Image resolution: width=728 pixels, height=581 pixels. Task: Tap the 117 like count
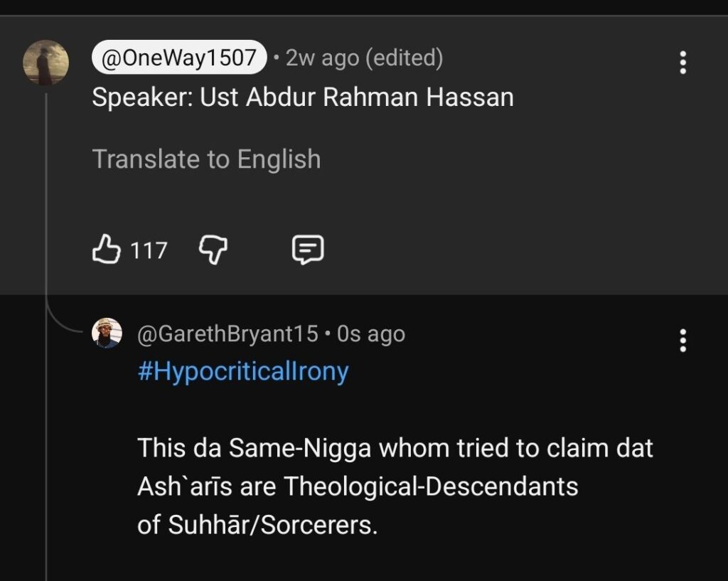149,250
